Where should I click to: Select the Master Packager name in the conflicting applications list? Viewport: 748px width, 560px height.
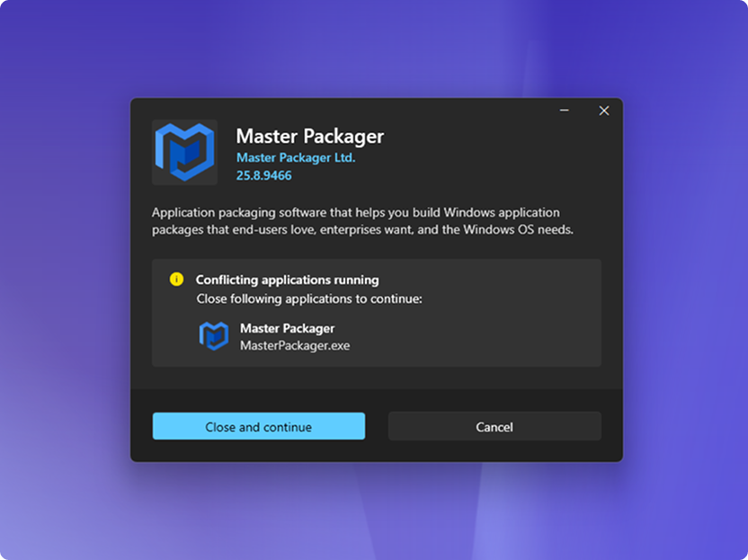tap(287, 329)
